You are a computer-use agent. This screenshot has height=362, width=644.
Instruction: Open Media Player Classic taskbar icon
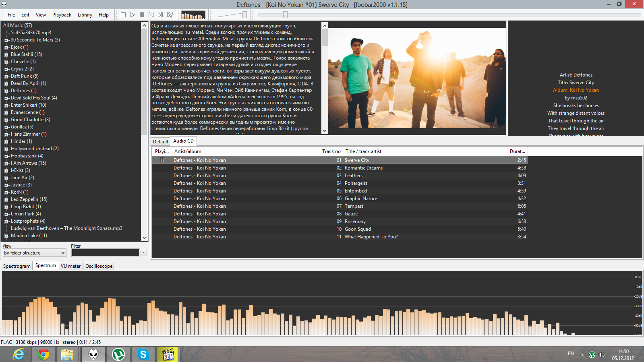(x=168, y=354)
